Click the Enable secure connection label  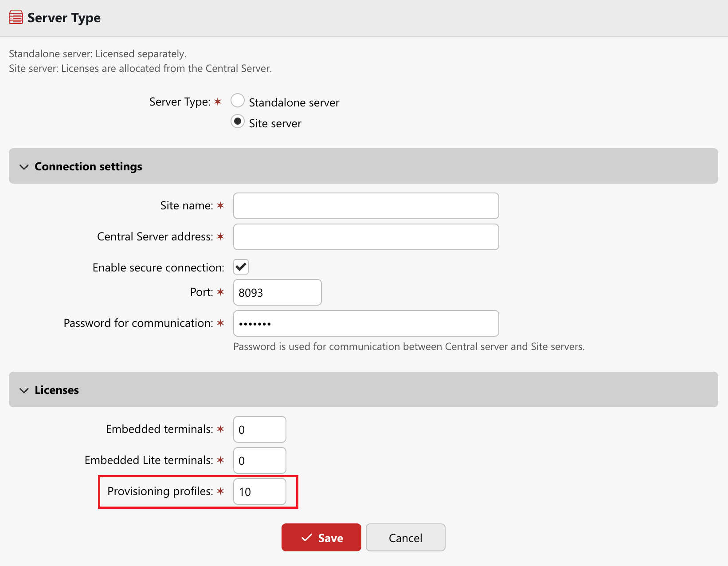tap(158, 267)
